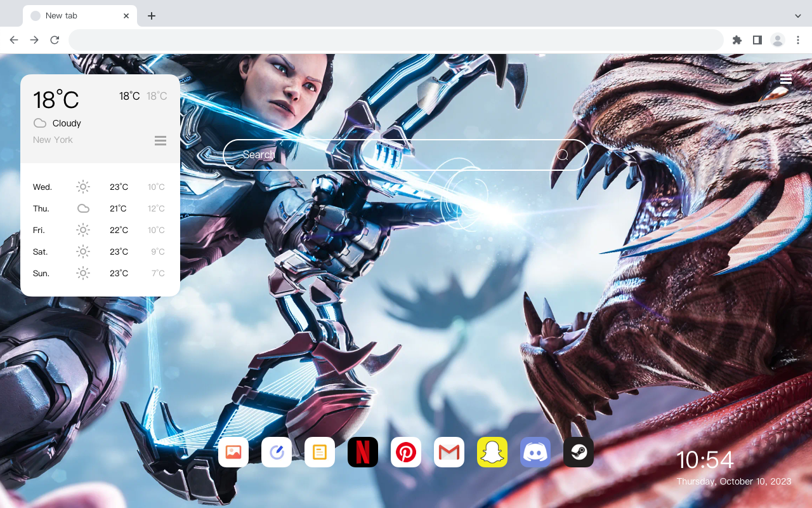Screen dimensions: 812x508
Task: Open a new tab with the plus button
Action: coord(152,16)
